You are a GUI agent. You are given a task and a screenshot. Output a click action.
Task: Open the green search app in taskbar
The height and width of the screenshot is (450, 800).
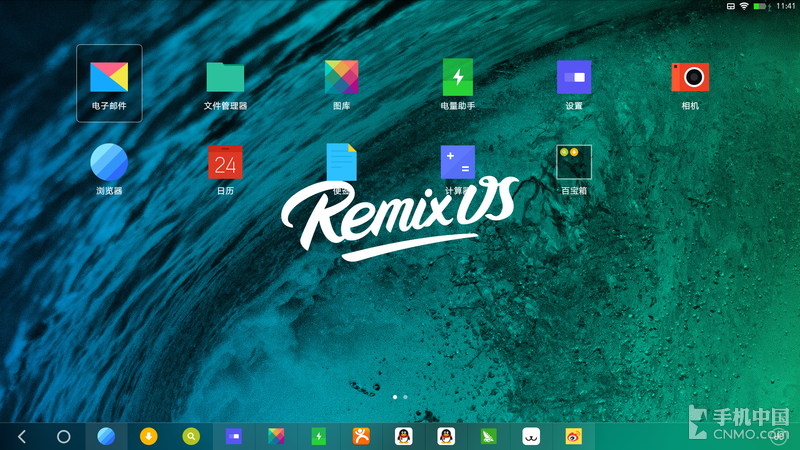coord(191,437)
